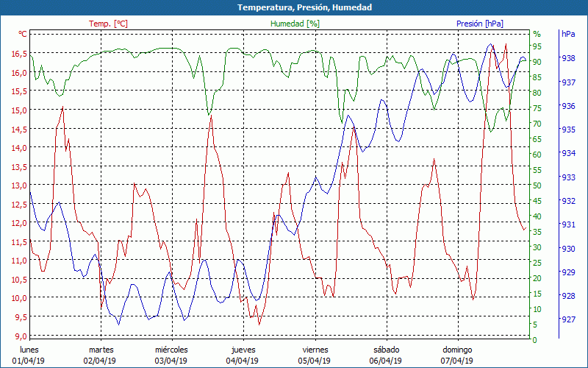Select the green 'Humedad [%]' legend label

[x=295, y=24]
